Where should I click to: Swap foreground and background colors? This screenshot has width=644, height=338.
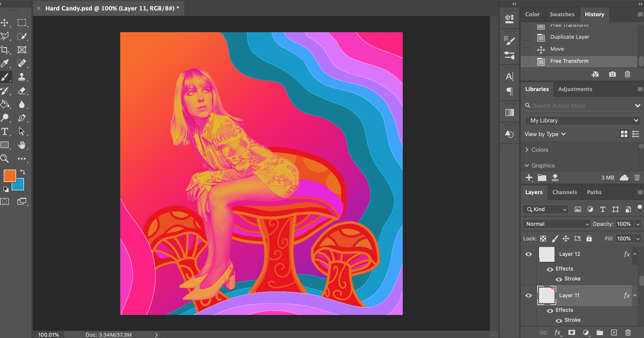(x=23, y=172)
